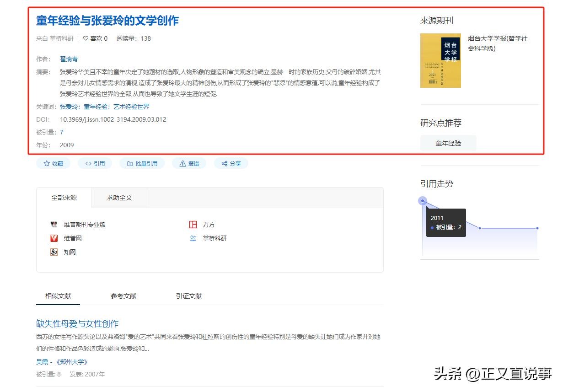The height and width of the screenshot is (392, 563).
Task: Click the heart icon to like article
Action: click(86, 38)
